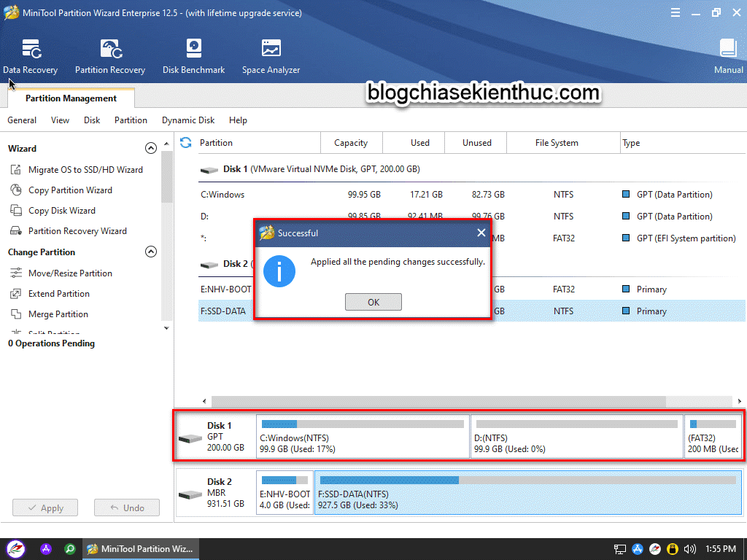Click the sidebar scroll-up arrow

tap(166, 144)
